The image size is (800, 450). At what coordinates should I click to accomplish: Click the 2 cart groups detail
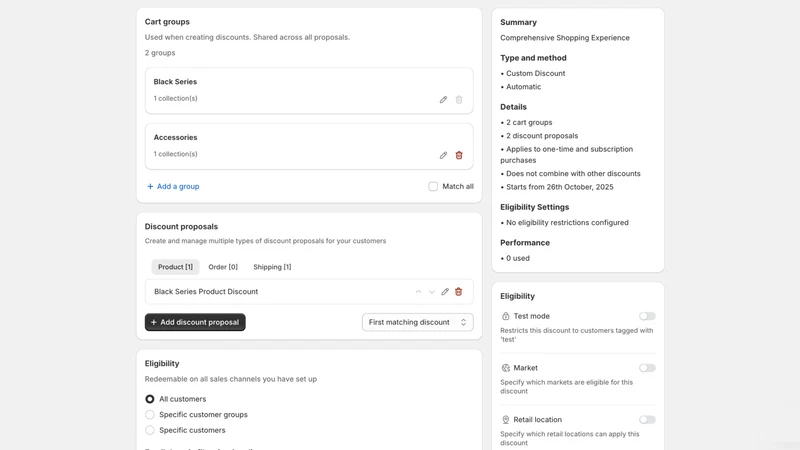[x=529, y=122]
